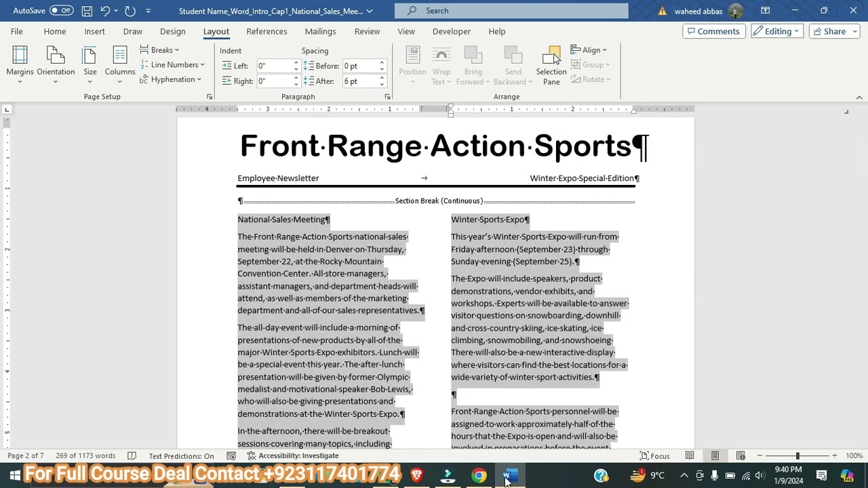This screenshot has width=868, height=488.
Task: Open the notifications center in system tray
Action: [x=821, y=475]
